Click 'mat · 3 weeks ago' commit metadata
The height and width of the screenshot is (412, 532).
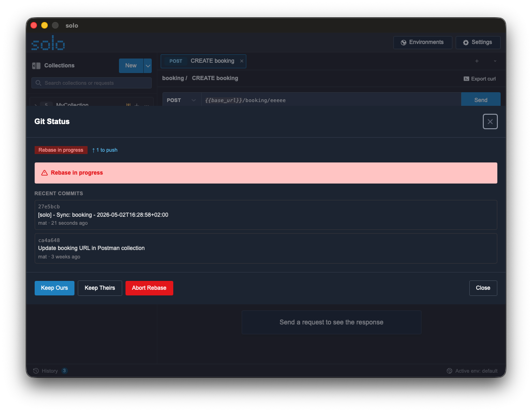point(59,257)
